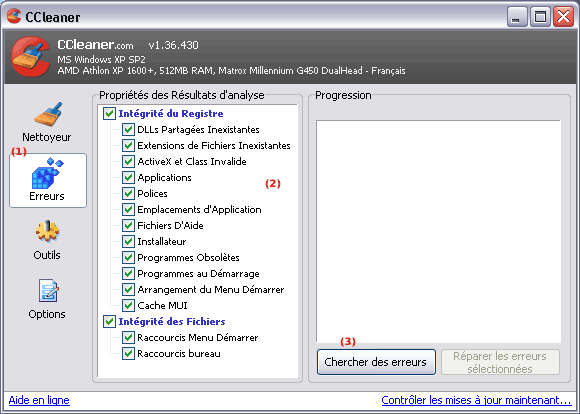Click inside the empty Progression results box
580x414 pixels.
tap(438, 231)
